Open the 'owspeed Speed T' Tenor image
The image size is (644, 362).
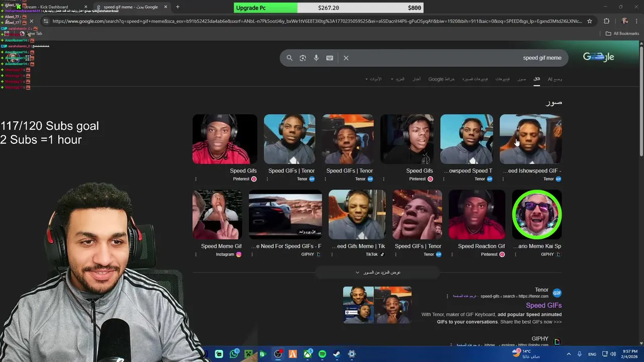pyautogui.click(x=466, y=139)
